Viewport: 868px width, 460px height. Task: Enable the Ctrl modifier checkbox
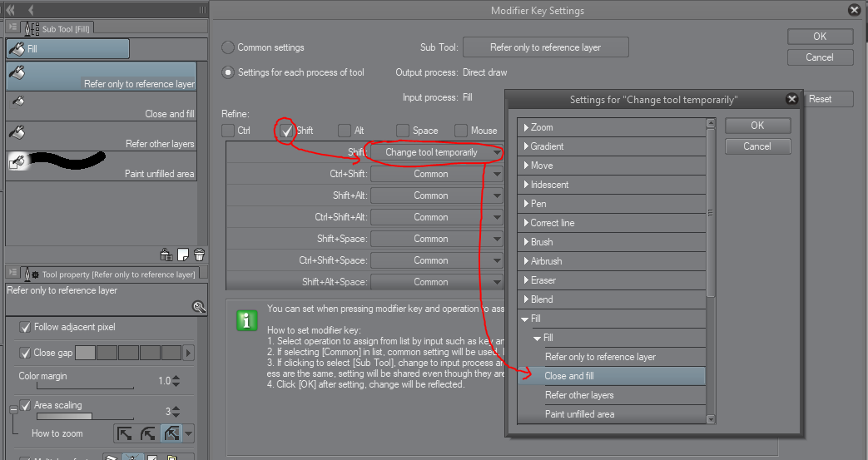228,131
